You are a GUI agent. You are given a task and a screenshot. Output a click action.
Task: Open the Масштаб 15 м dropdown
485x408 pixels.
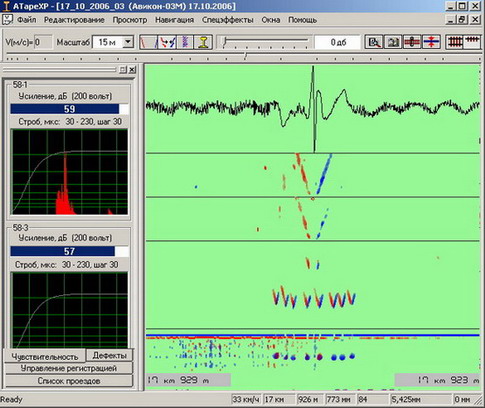click(x=128, y=42)
